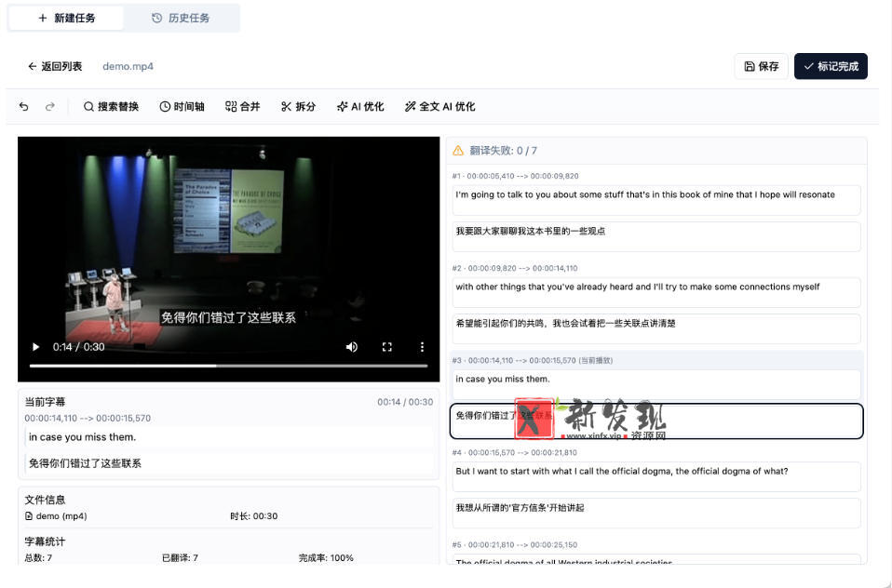Open 搜索替换 search tool
Screen dimensions: 892x588
coord(111,106)
